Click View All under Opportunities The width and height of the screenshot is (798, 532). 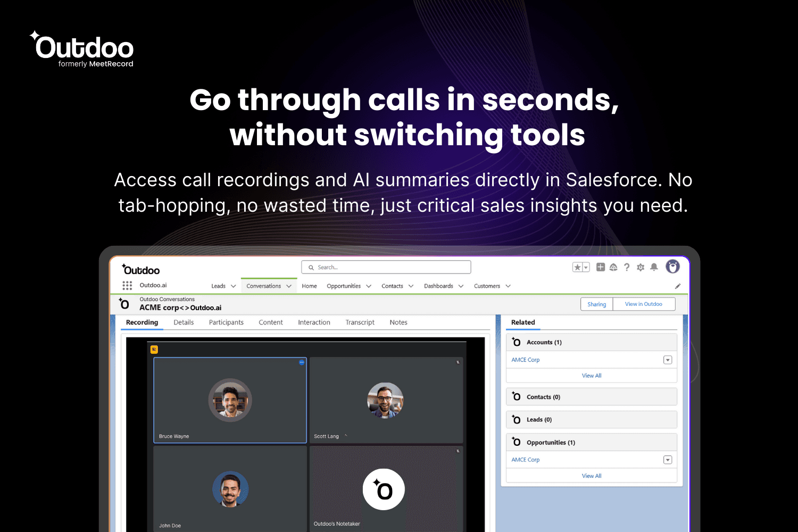click(x=592, y=476)
